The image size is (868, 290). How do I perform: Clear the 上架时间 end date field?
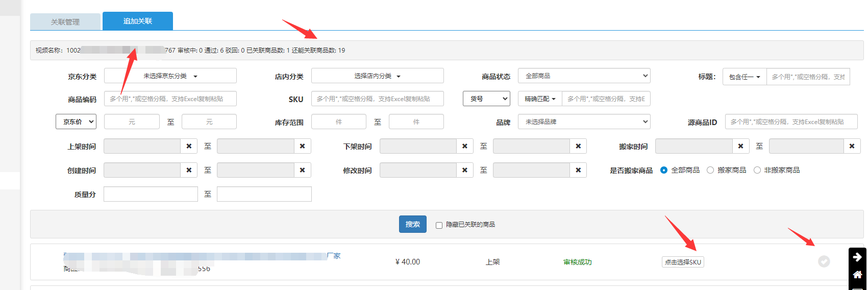[302, 147]
